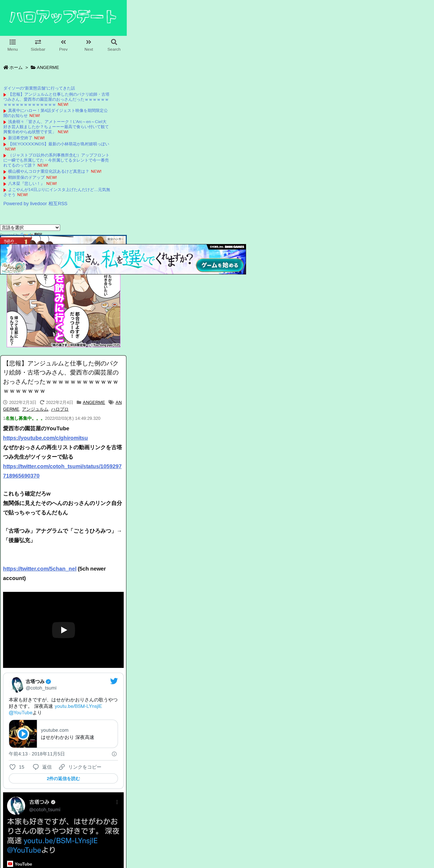The width and height of the screenshot is (434, 868).
Task: Open よこやんが14日ぶりにインスタ RSS link
Action: pos(57,192)
